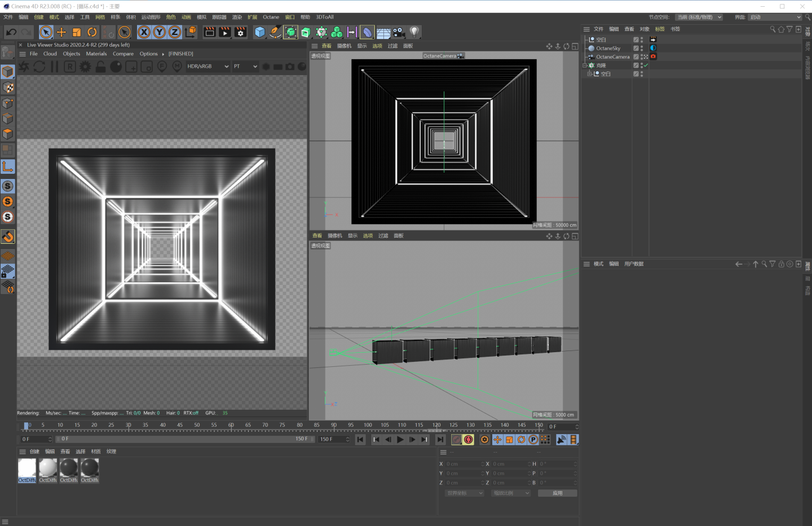
Task: Click the Octane Live Viewer restart render icon
Action: click(39, 67)
